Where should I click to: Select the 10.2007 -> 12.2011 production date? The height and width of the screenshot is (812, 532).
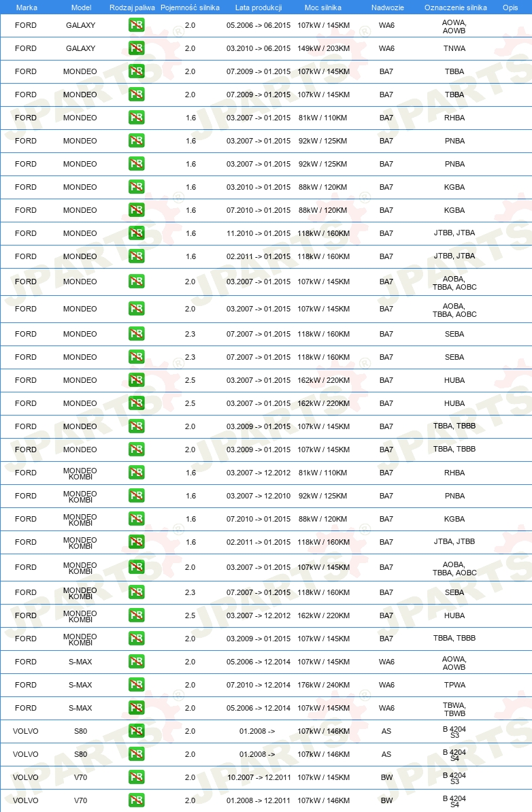[259, 777]
